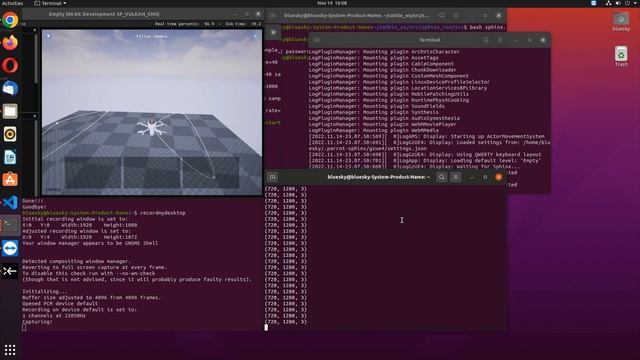This screenshot has height=360, width=640.
Task: Open hamburger menu in the window titled Terminal
Action: (x=500, y=40)
